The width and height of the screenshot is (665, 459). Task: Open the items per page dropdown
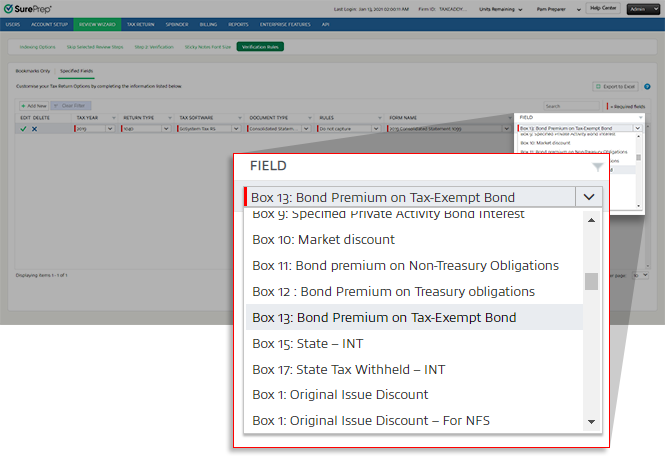pos(640,275)
